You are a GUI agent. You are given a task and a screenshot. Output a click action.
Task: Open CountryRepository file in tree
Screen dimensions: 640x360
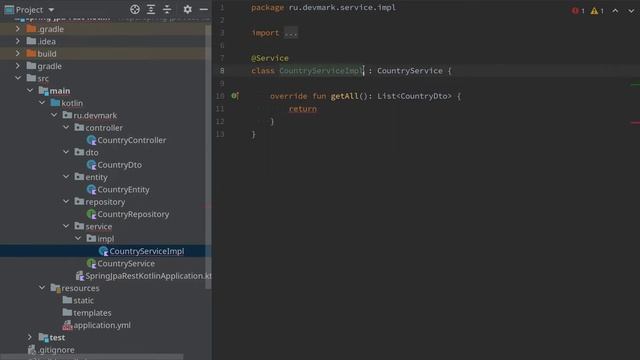coord(133,214)
